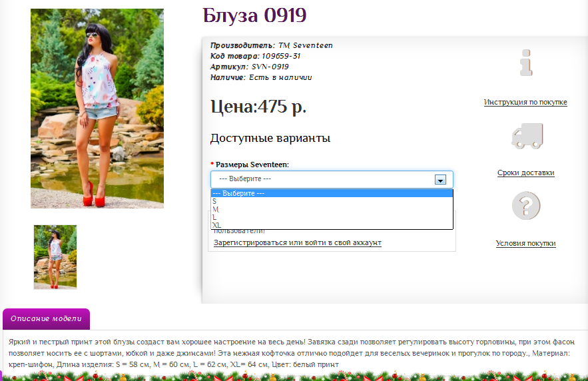Select the small product thumbnail image
The width and height of the screenshot is (588, 381).
[55, 257]
